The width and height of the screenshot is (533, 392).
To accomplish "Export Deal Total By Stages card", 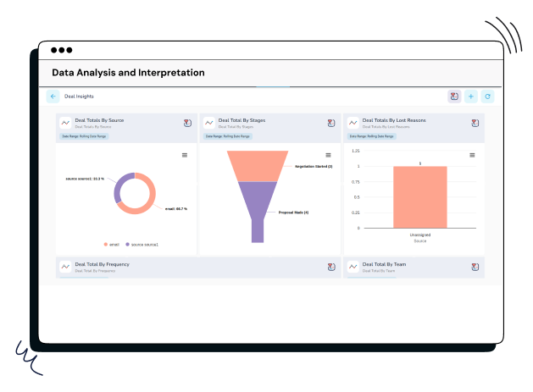I will click(x=331, y=124).
